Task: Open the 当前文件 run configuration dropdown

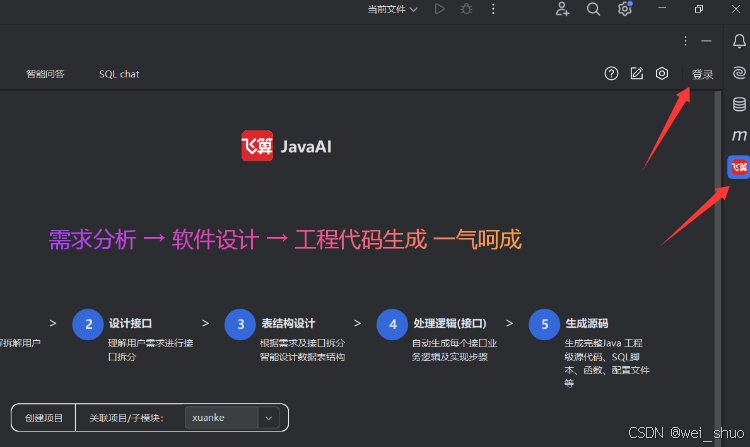Action: [392, 9]
